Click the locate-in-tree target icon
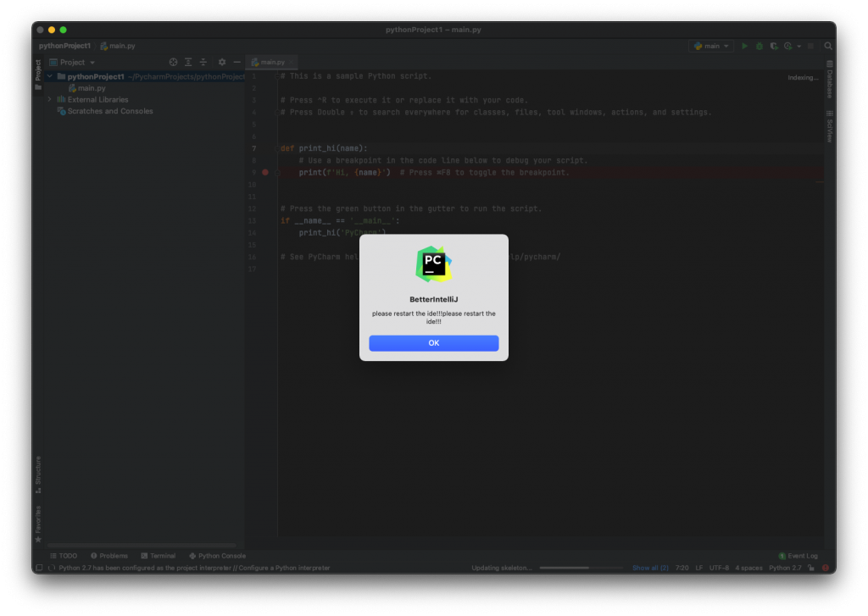868x616 pixels. point(173,63)
